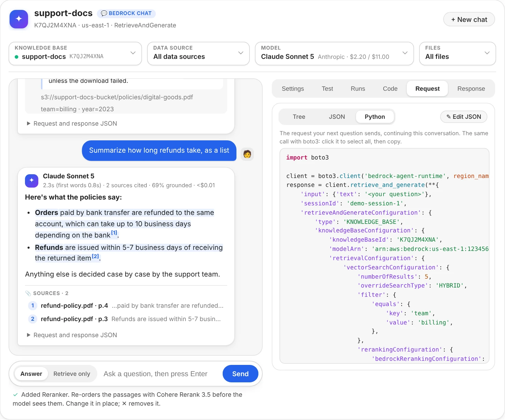The height and width of the screenshot is (420, 505).
Task: Open the Files dropdown
Action: pos(457,53)
